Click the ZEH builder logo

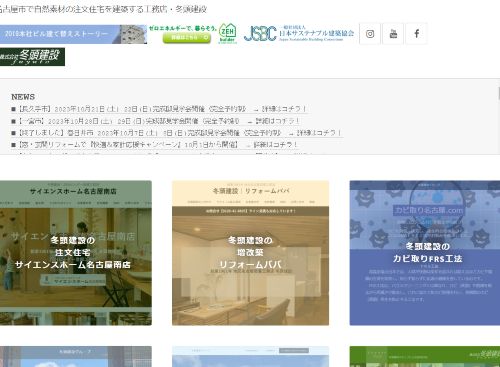228,34
